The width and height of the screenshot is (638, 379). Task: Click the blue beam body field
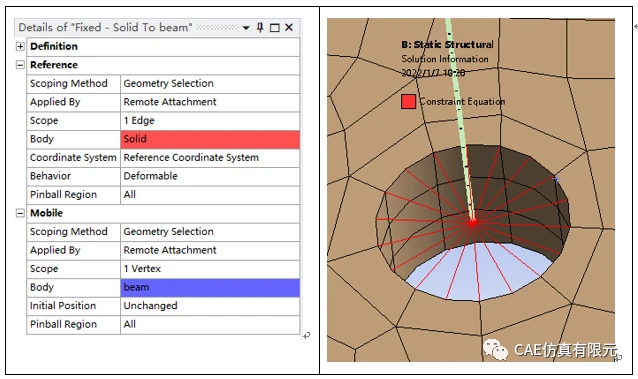tap(210, 287)
